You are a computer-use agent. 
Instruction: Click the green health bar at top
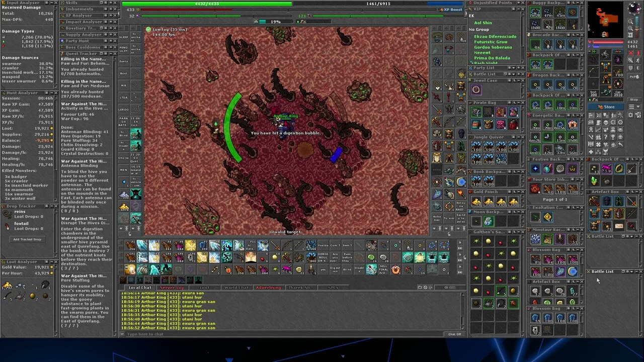tap(207, 4)
